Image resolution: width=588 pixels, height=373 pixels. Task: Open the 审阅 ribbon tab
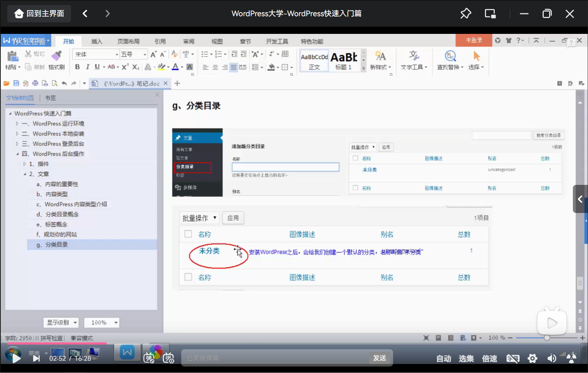(188, 41)
